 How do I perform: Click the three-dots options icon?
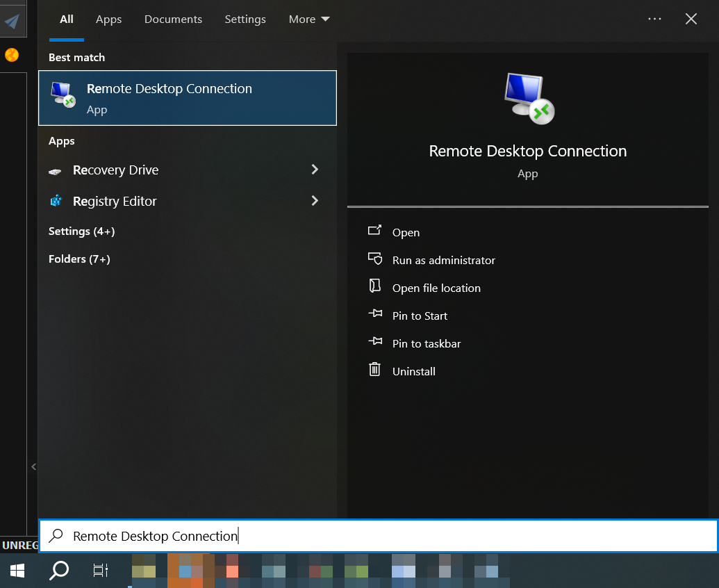click(654, 19)
